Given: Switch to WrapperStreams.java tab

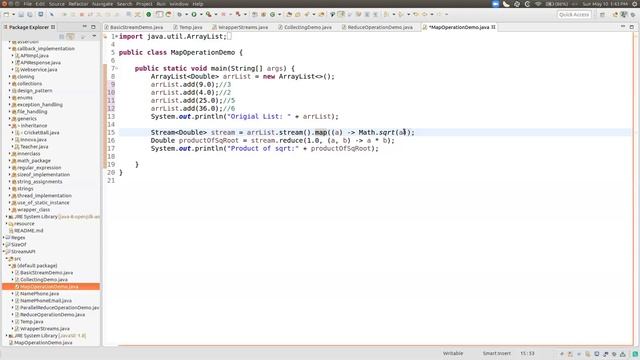Looking at the screenshot, I should coord(243,27).
